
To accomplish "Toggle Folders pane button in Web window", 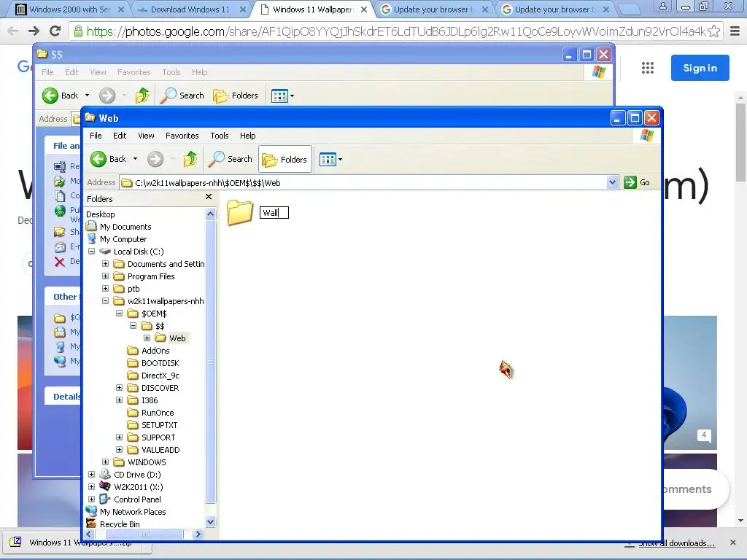I will point(285,160).
